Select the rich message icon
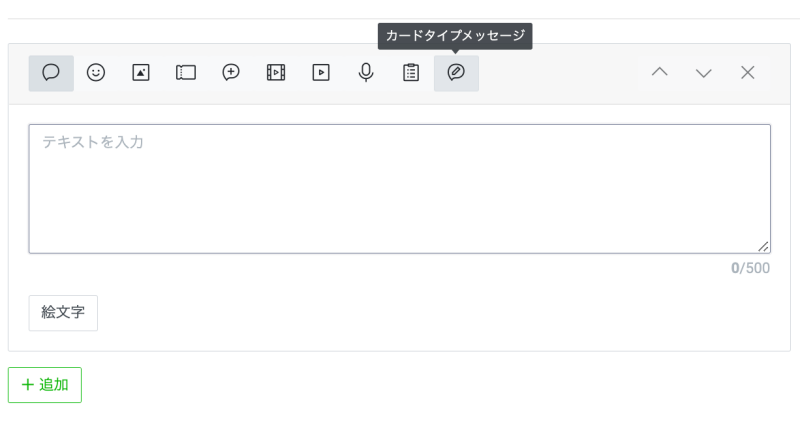The height and width of the screenshot is (422, 800). pos(231,73)
